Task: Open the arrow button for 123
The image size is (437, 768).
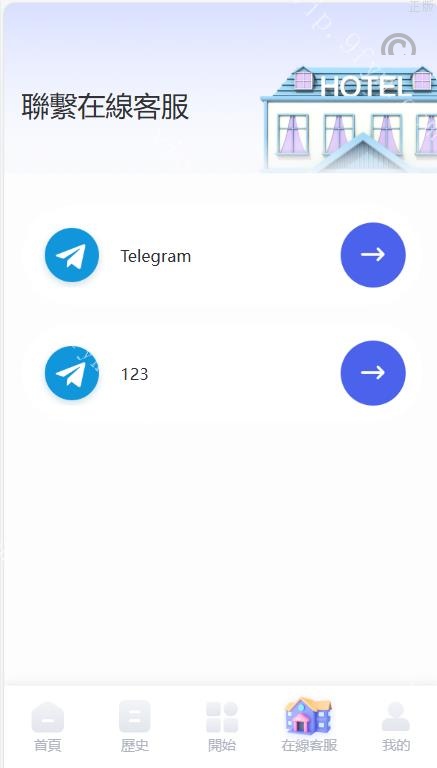Action: click(373, 373)
